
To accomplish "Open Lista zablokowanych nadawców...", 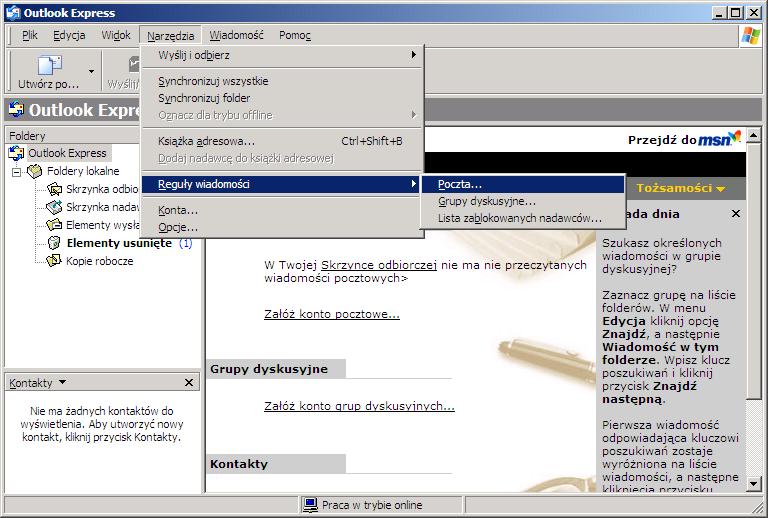I will (x=523, y=218).
